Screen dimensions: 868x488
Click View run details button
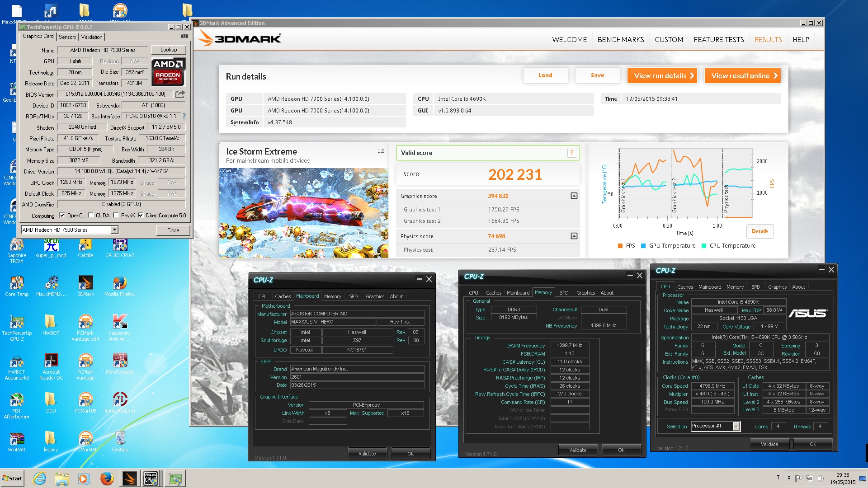click(662, 75)
